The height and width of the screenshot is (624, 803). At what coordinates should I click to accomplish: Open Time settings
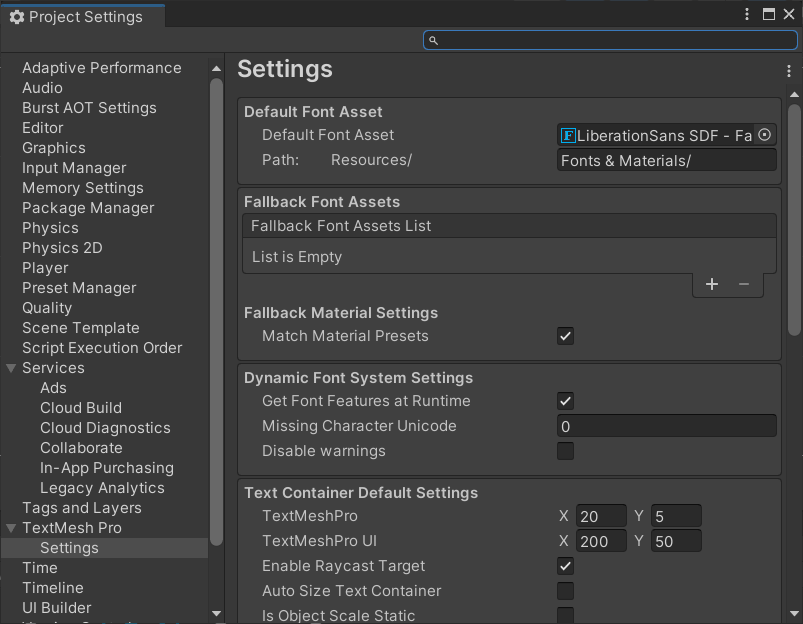39,568
